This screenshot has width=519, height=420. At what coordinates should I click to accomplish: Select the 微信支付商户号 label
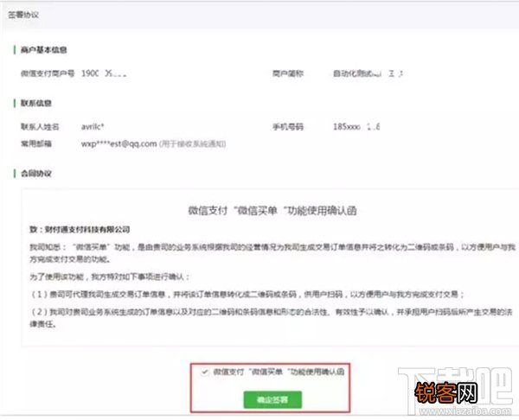point(48,73)
